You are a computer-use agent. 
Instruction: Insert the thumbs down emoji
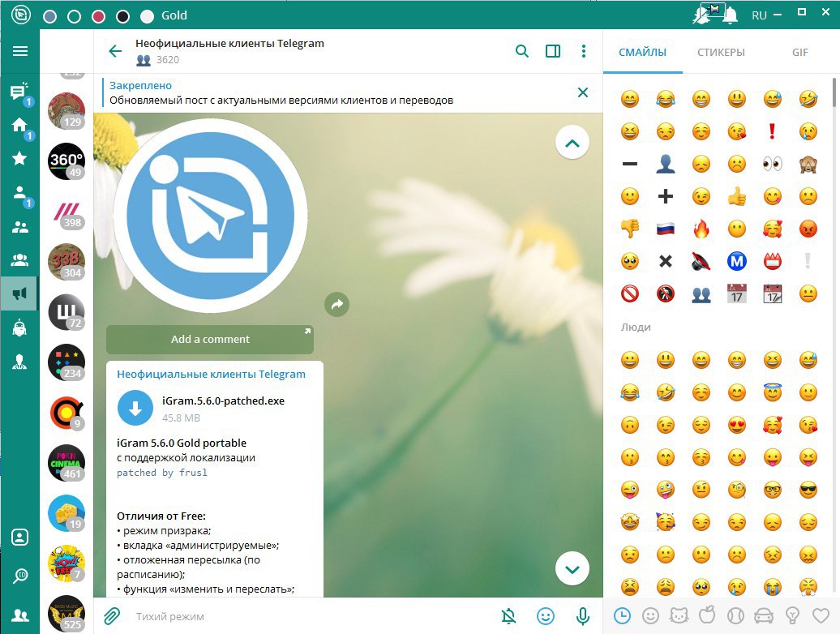pos(630,229)
